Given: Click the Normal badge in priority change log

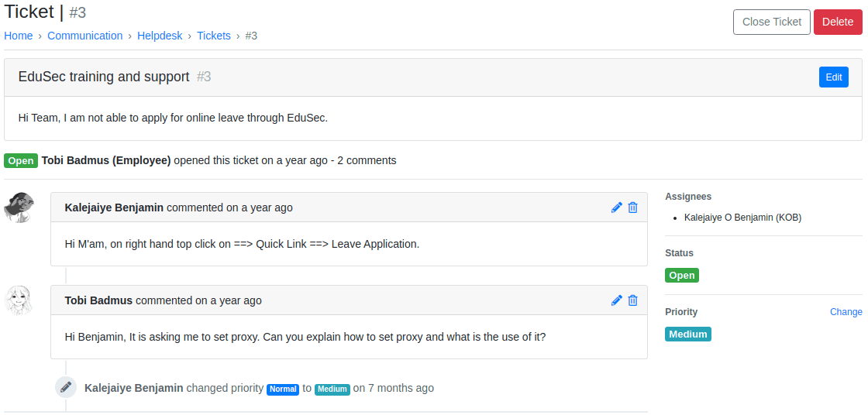Looking at the screenshot, I should tap(283, 389).
